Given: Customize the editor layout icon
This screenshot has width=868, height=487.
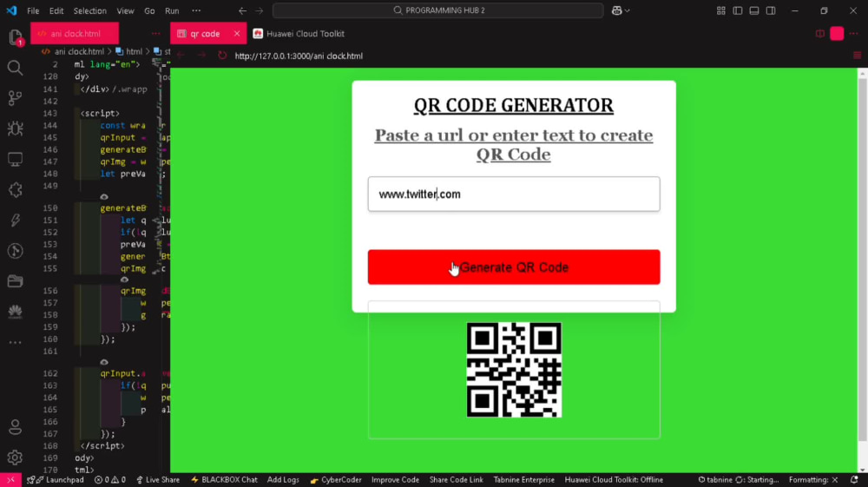Looking at the screenshot, I should click(720, 10).
